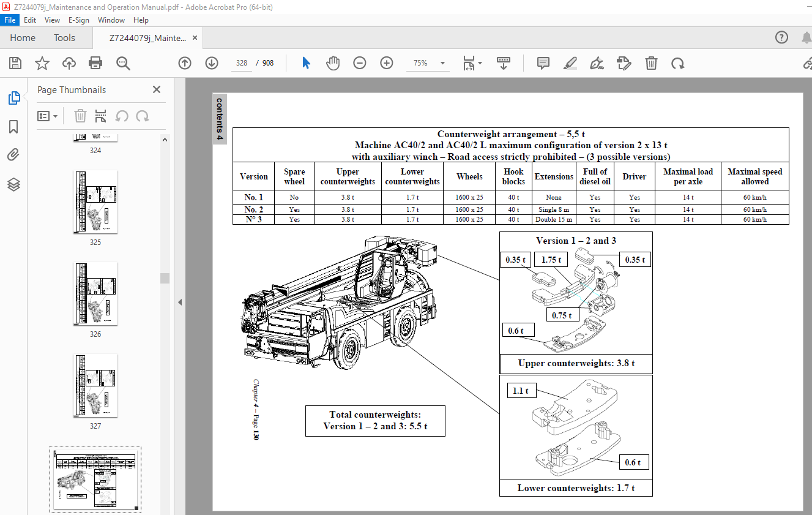Click the 'Maximal speed allowed' table header
This screenshot has width=812, height=515.
click(x=754, y=176)
